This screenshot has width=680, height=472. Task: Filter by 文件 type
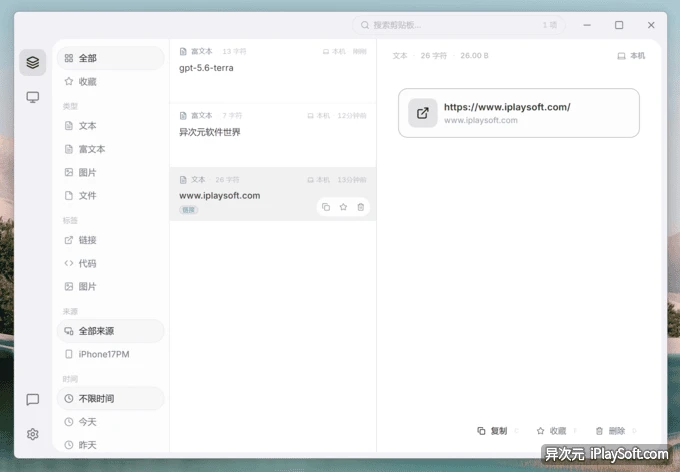pyautogui.click(x=111, y=196)
